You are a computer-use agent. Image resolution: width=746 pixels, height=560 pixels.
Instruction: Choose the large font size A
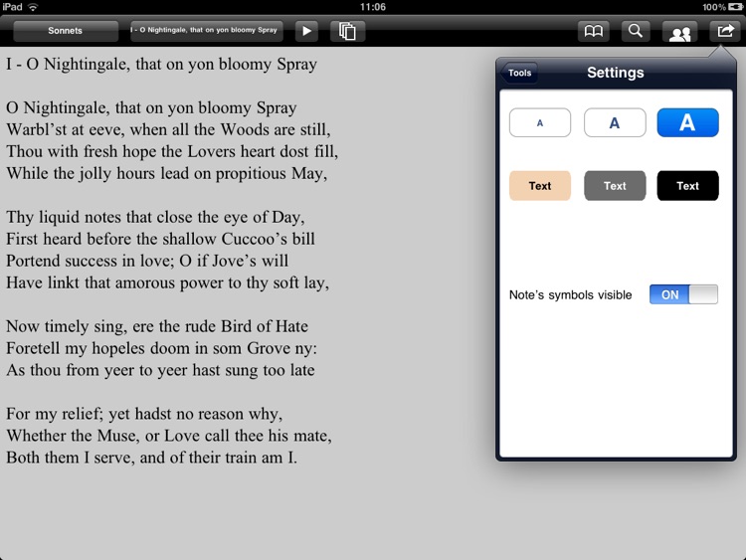[x=687, y=122]
